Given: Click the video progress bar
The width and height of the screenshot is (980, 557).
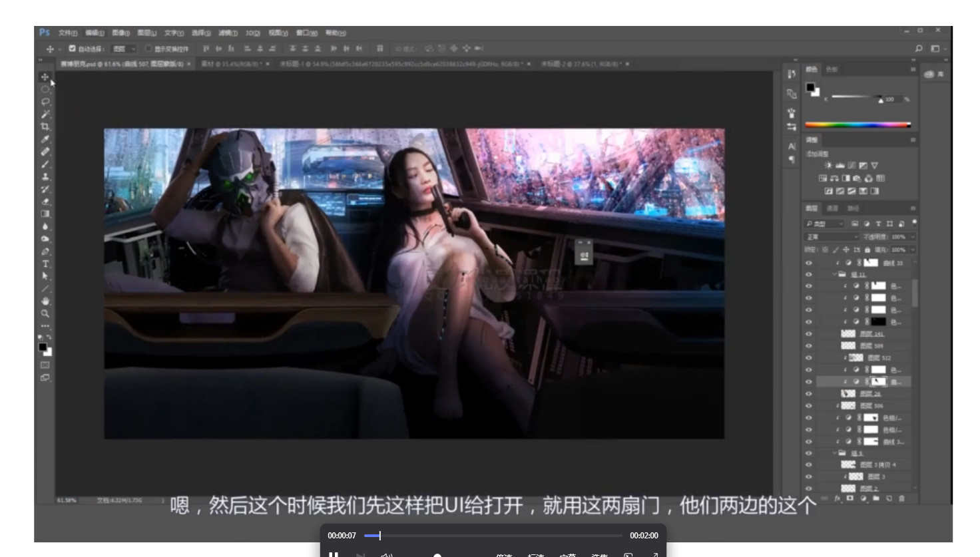Looking at the screenshot, I should tap(493, 536).
